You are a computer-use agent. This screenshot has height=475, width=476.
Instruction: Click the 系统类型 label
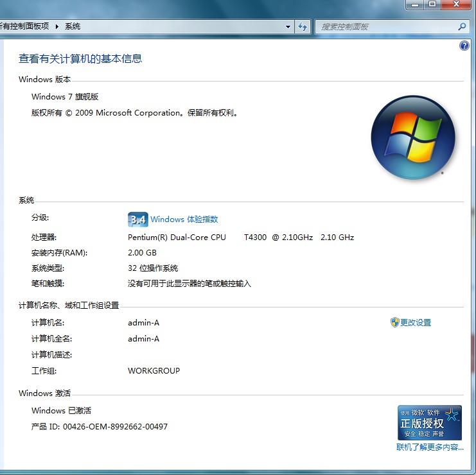point(48,268)
